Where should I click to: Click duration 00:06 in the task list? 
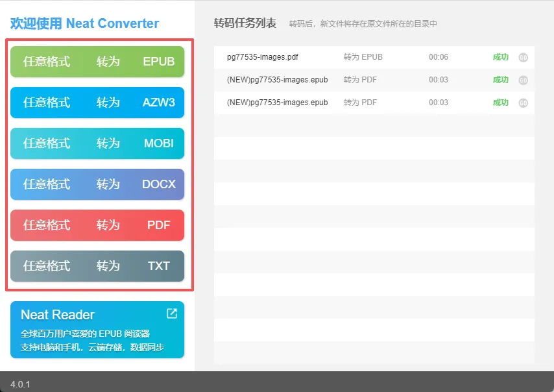[439, 57]
